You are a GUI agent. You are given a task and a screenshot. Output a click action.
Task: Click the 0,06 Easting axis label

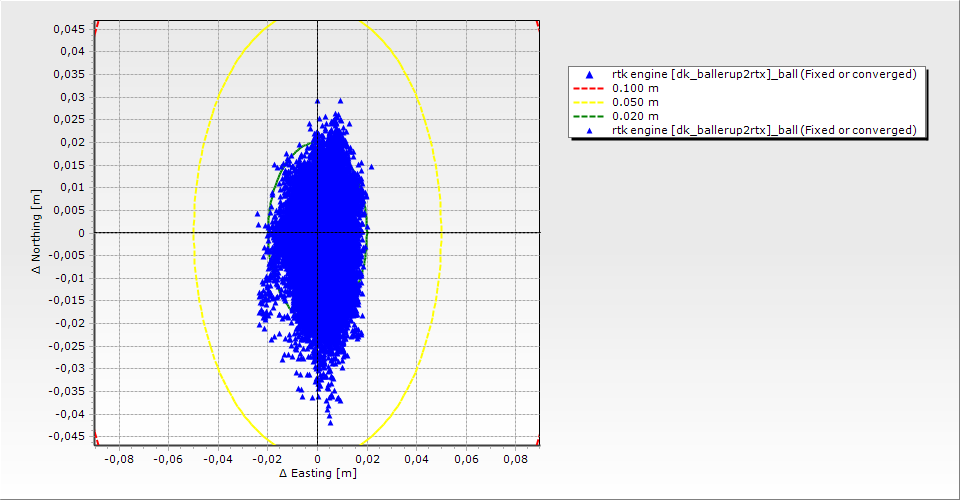click(x=466, y=459)
